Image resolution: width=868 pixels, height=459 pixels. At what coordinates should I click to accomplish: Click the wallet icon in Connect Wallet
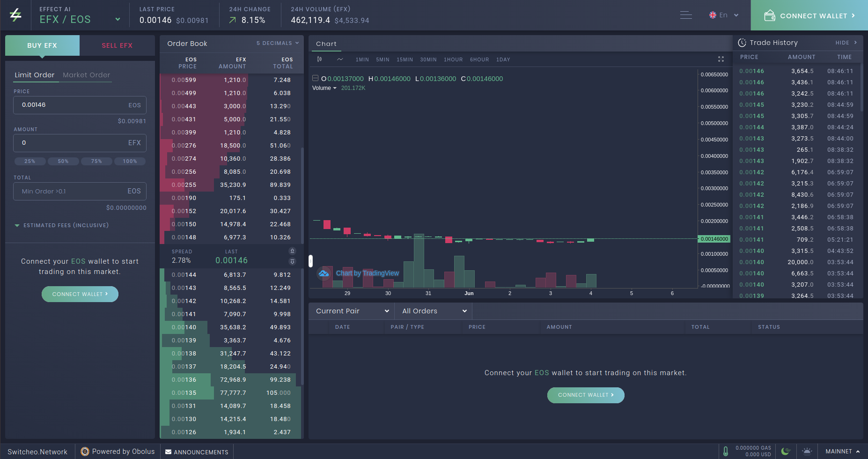(x=770, y=15)
